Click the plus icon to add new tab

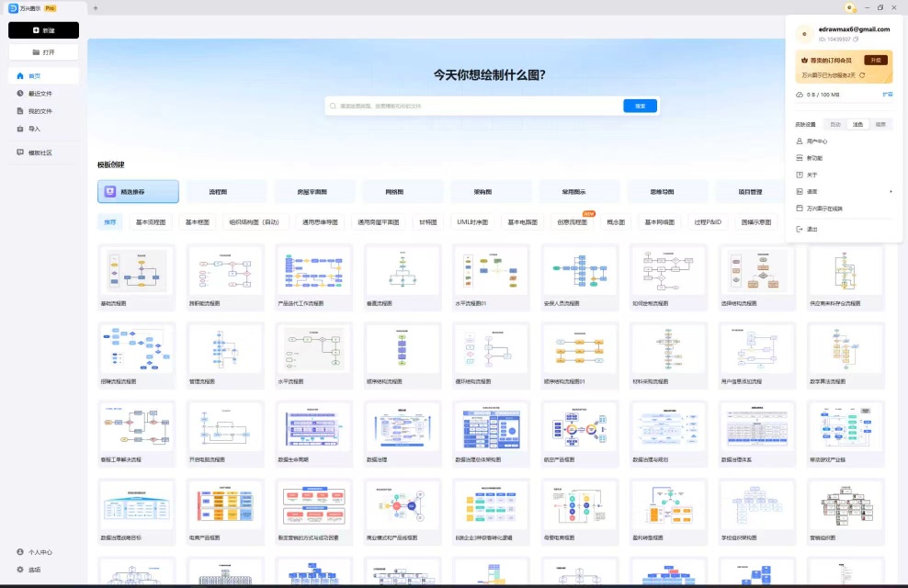point(96,8)
